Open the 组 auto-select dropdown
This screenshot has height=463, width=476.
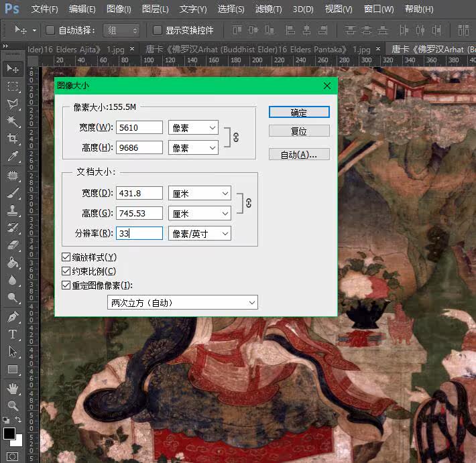(x=121, y=30)
